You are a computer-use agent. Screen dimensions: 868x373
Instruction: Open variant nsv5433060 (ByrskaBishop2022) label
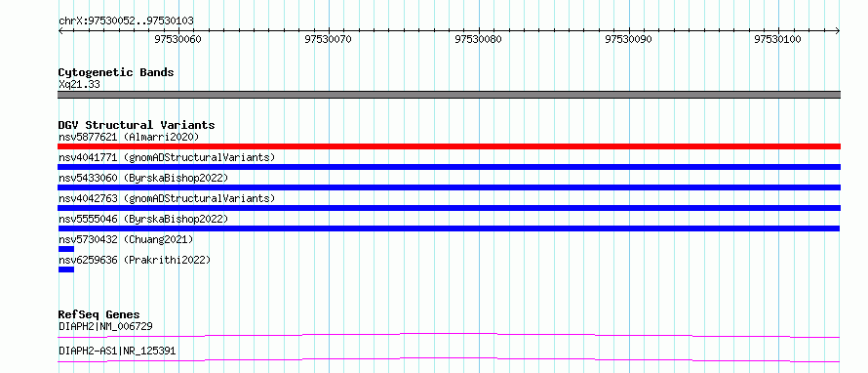[x=143, y=178]
